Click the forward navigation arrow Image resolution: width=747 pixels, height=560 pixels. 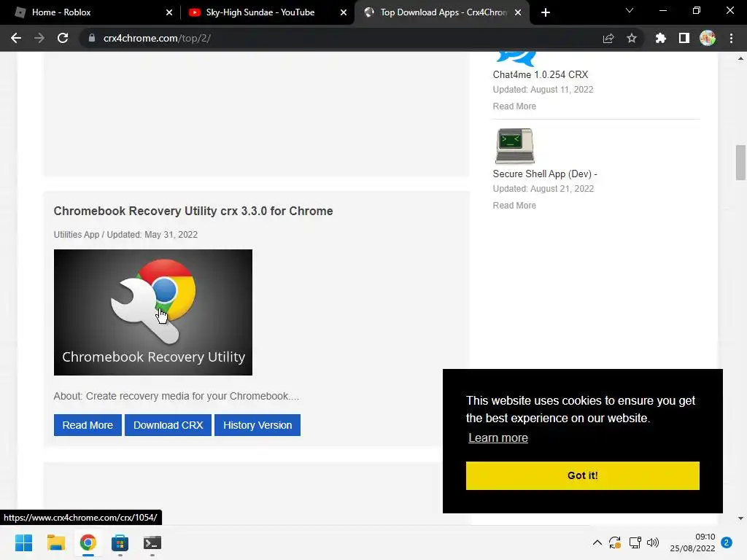39,38
